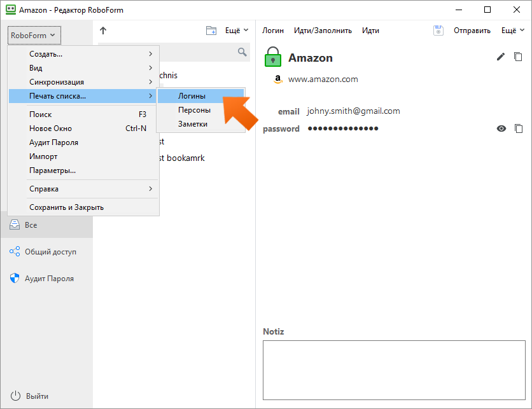Image resolution: width=532 pixels, height=409 pixels.
Task: Choose the Новое Окно menu item
Action: (83, 128)
